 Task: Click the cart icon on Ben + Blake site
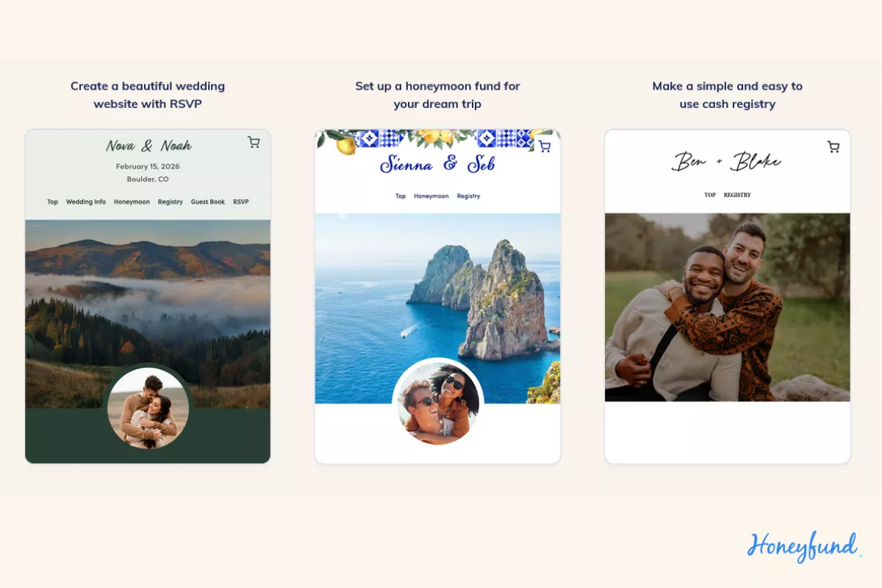(x=833, y=147)
